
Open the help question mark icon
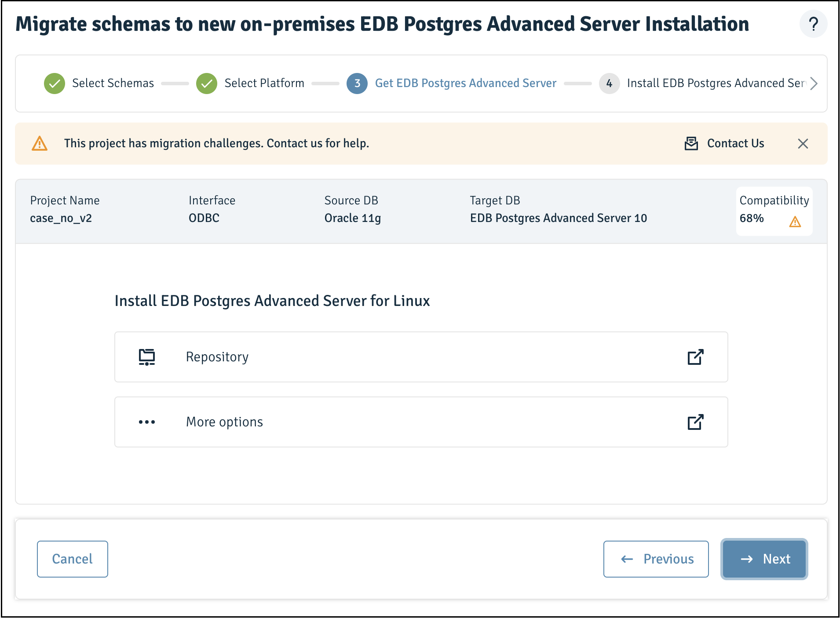point(813,24)
